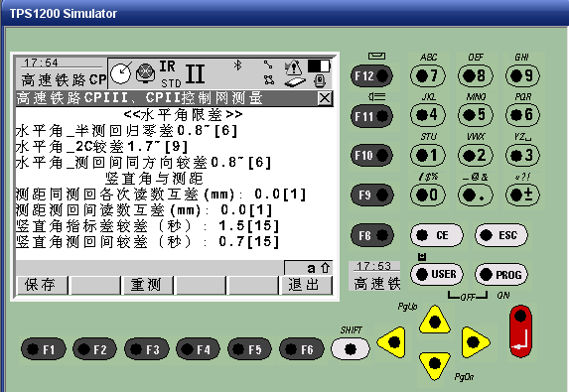Click the ESC key
This screenshot has width=569, height=392.
tap(501, 235)
